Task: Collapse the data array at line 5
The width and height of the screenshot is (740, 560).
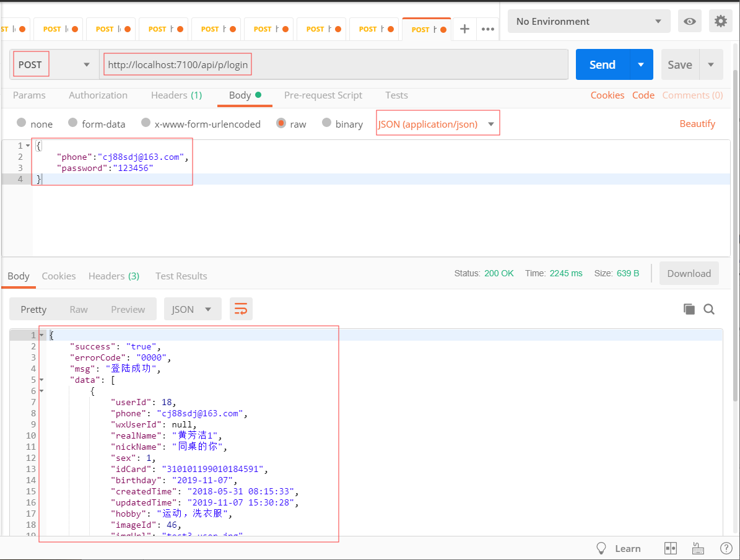Action: [x=42, y=380]
